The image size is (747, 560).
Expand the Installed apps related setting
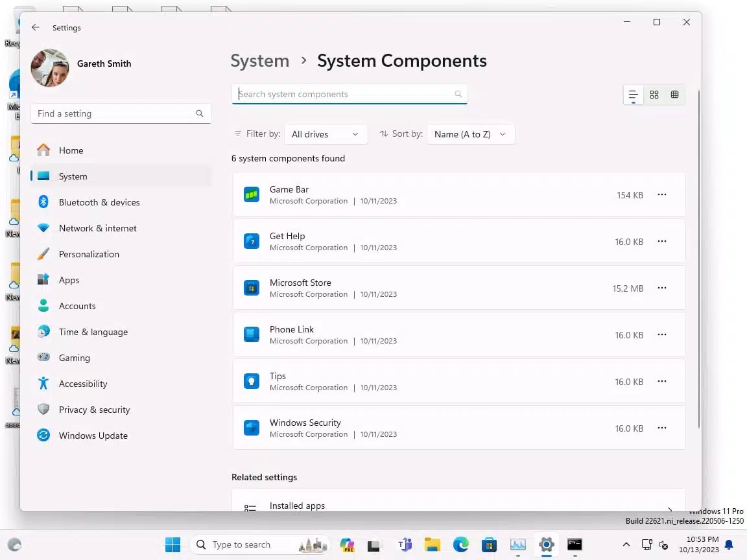tap(458, 506)
